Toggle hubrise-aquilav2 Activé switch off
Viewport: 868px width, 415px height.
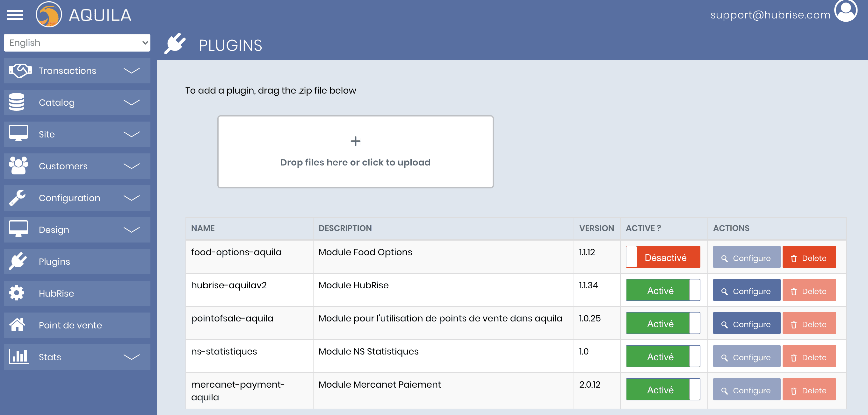663,291
